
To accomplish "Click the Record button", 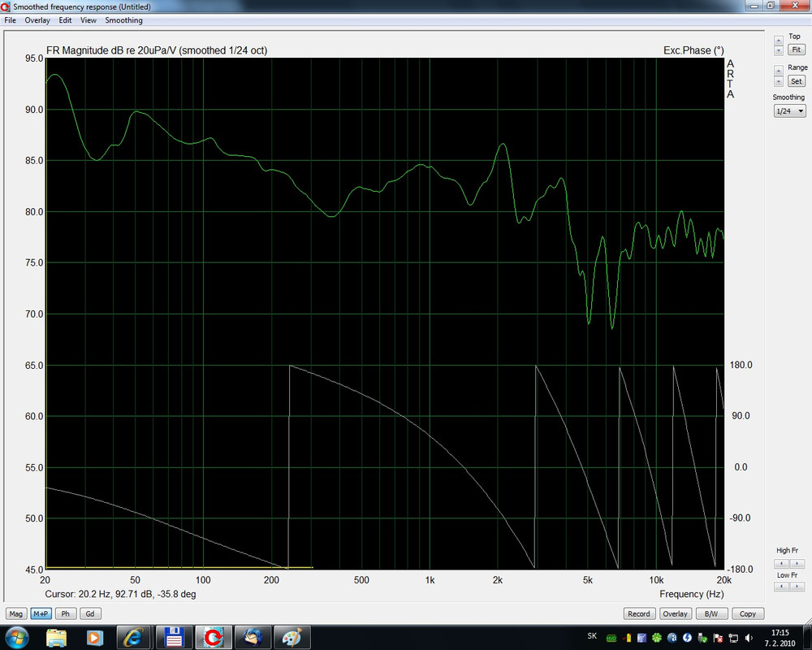I will [638, 613].
